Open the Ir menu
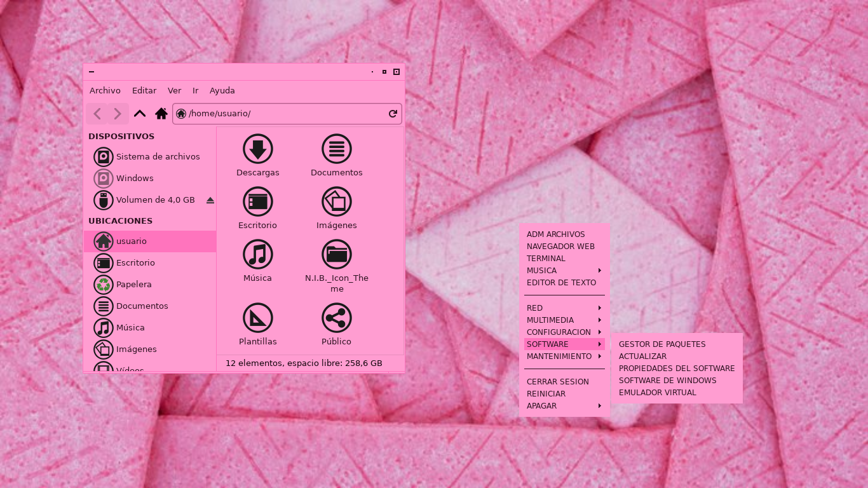Viewport: 868px width, 488px height. [195, 91]
